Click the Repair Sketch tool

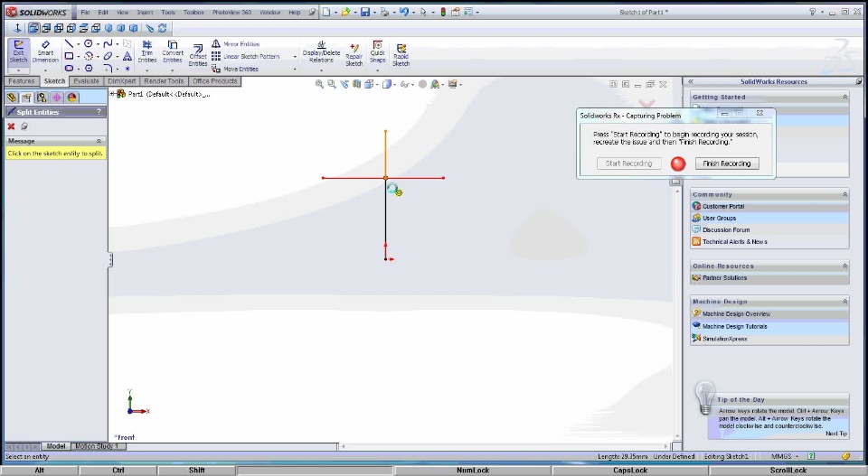354,55
